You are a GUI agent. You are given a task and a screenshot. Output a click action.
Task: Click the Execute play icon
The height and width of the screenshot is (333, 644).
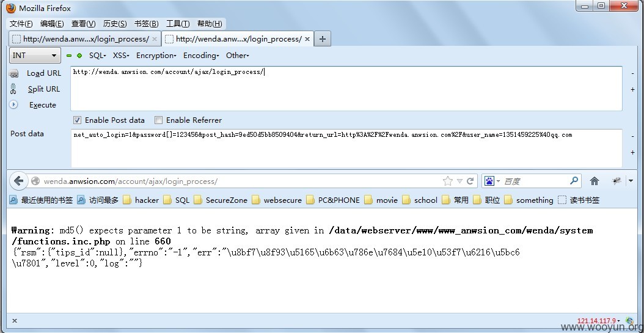click(x=13, y=104)
